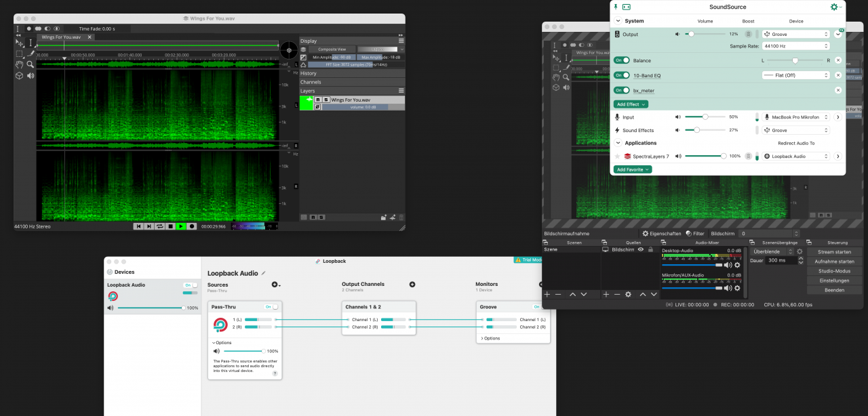The width and height of the screenshot is (868, 416).
Task: Expand Groove monitor Options
Action: click(490, 338)
